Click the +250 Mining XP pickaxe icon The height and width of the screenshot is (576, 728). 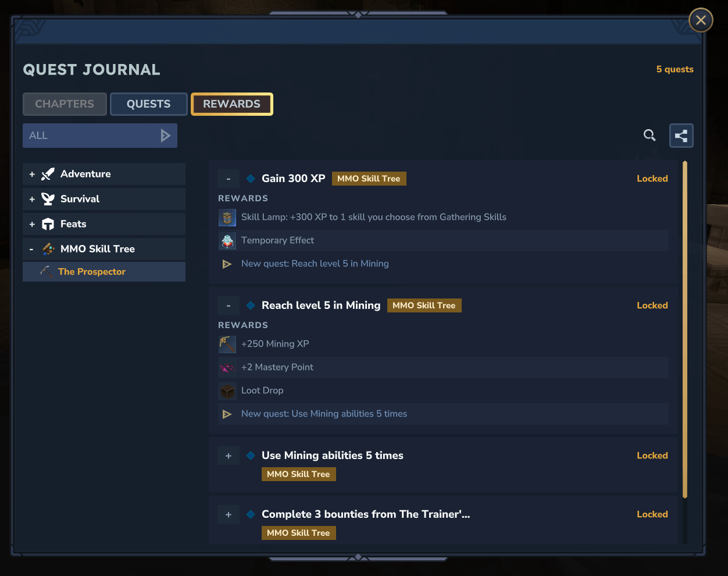pos(227,344)
